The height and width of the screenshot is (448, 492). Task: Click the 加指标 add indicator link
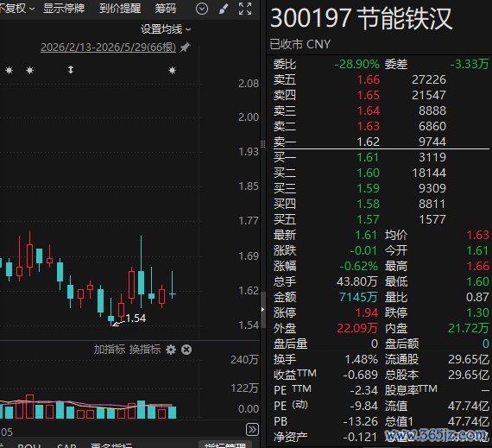click(110, 350)
